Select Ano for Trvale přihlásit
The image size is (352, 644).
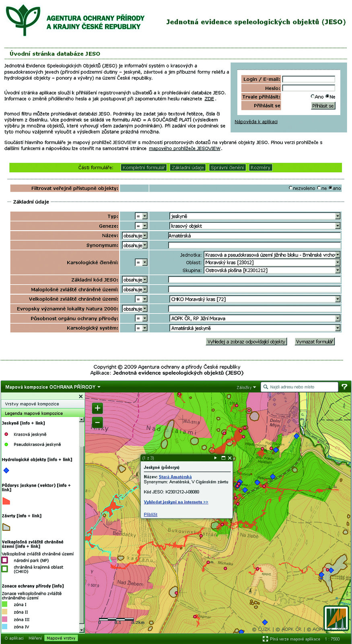(313, 97)
